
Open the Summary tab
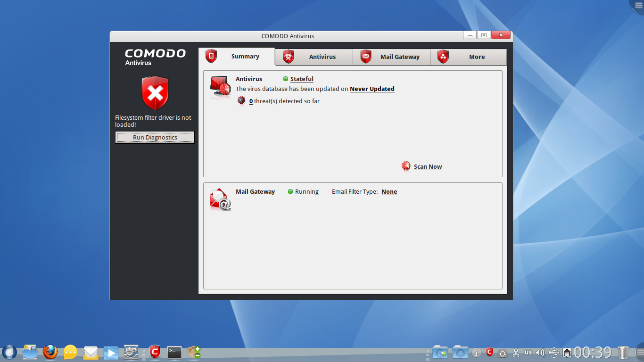click(x=237, y=57)
